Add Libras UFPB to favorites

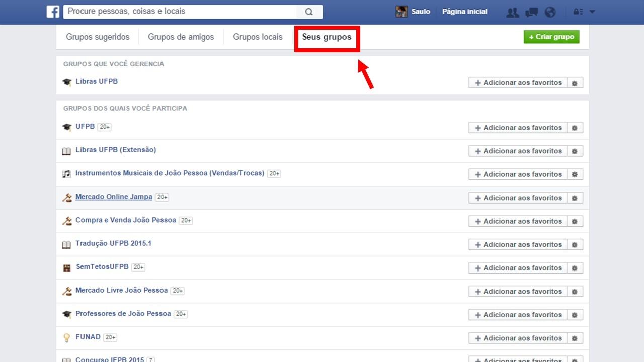pyautogui.click(x=518, y=83)
